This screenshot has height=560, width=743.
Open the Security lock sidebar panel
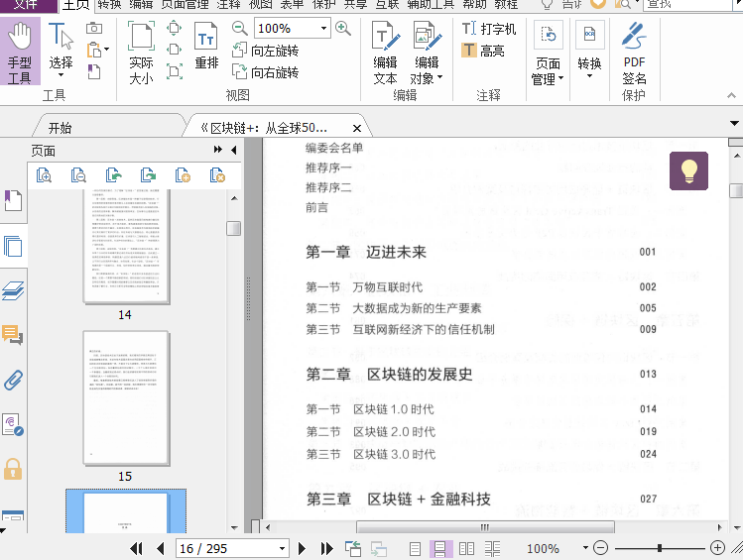point(13,469)
